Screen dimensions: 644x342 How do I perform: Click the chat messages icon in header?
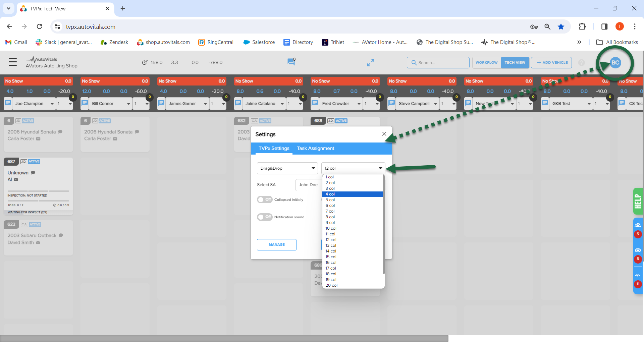[x=291, y=62]
